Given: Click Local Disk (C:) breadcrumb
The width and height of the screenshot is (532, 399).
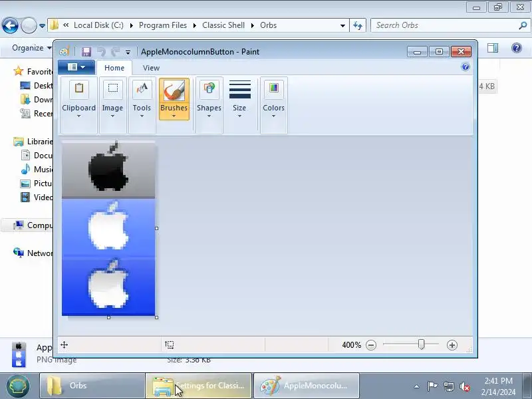Looking at the screenshot, I should 98,25.
